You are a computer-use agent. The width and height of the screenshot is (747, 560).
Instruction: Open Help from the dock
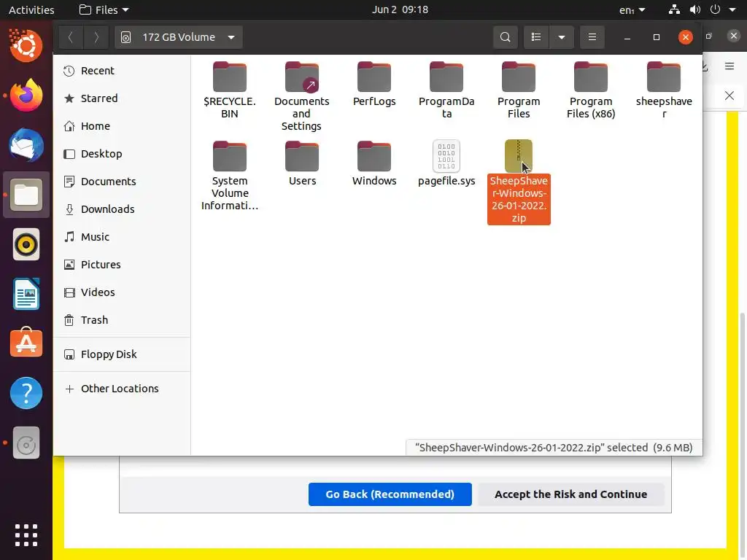point(26,393)
